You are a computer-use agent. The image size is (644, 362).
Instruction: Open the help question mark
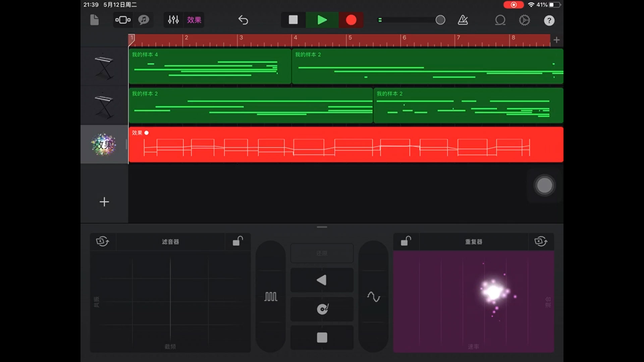point(549,20)
